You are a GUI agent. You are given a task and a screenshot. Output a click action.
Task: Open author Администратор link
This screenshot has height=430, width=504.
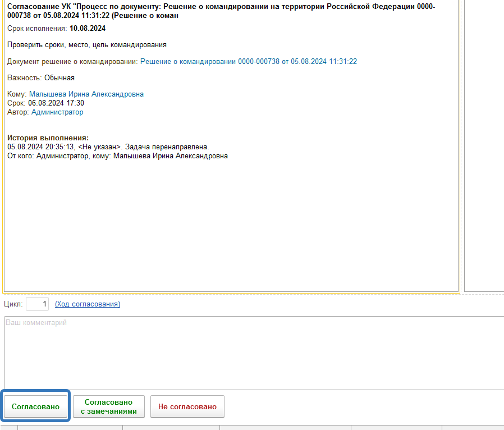tap(57, 112)
